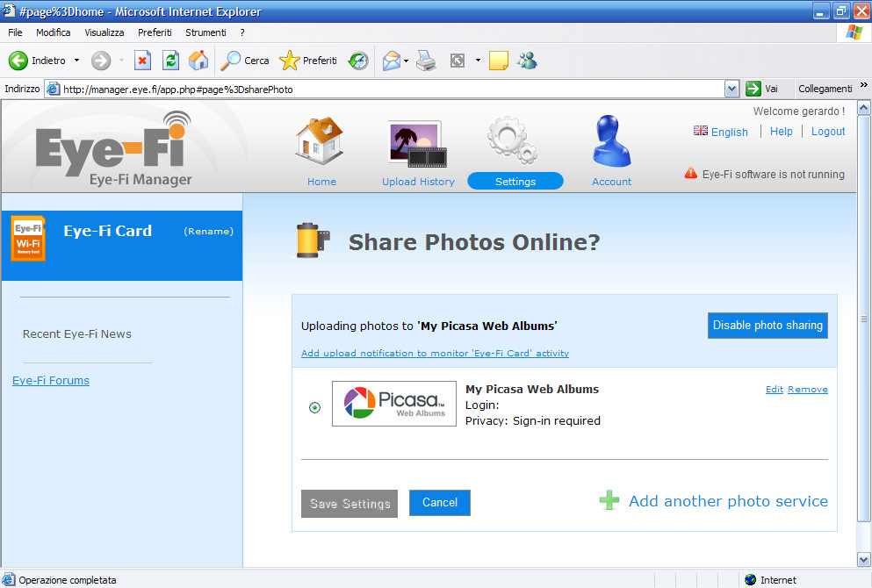The height and width of the screenshot is (588, 872).
Task: Click the vertical scrollbar thumb
Action: click(864, 319)
